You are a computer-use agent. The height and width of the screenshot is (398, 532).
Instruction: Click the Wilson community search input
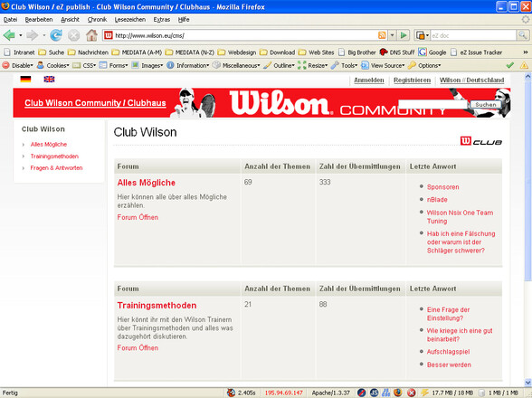433,105
